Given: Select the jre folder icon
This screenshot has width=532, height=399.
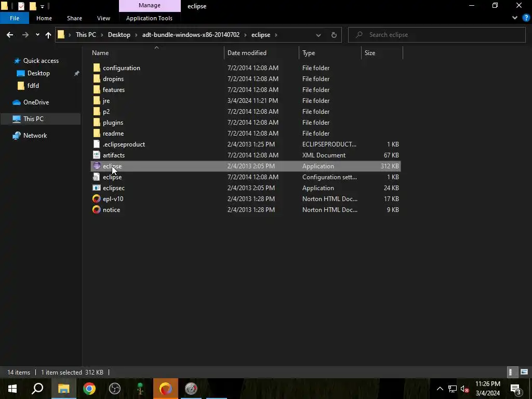Looking at the screenshot, I should click(97, 100).
